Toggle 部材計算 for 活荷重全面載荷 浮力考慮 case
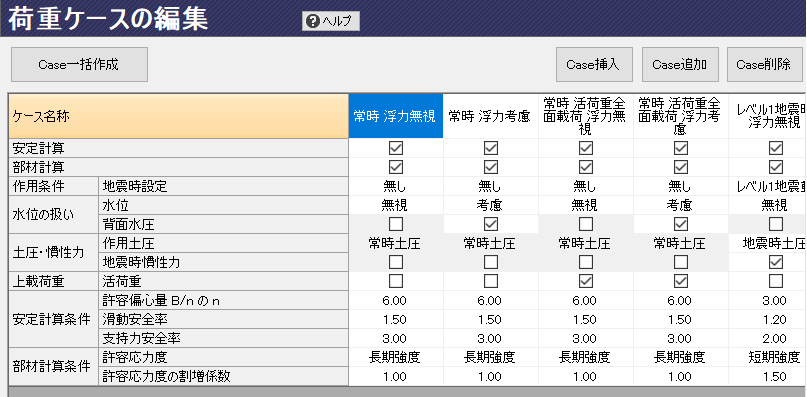 click(x=681, y=167)
